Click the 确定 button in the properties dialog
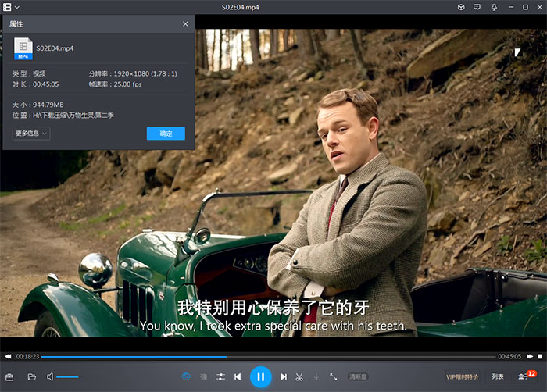 (x=166, y=134)
